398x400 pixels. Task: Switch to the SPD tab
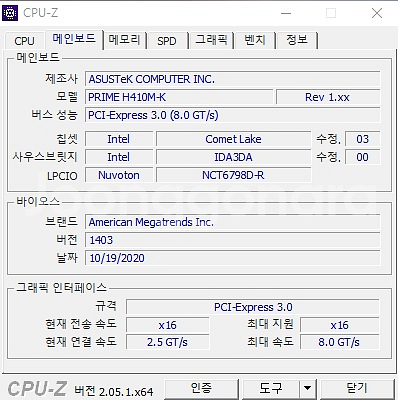click(167, 41)
